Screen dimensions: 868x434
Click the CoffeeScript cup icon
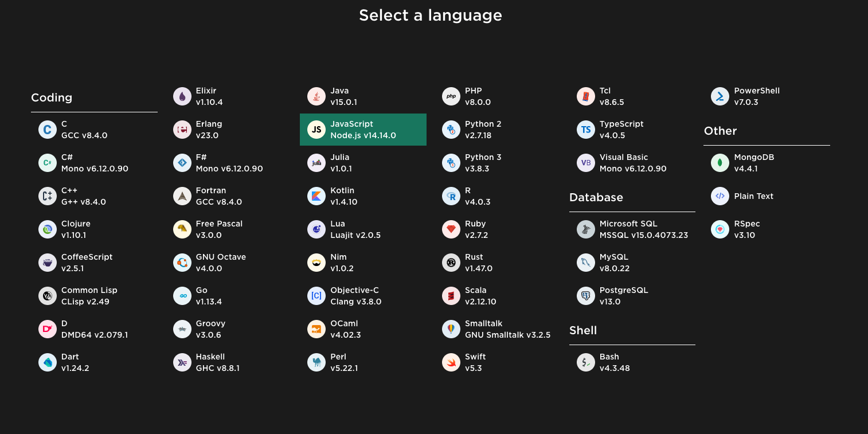(x=48, y=263)
